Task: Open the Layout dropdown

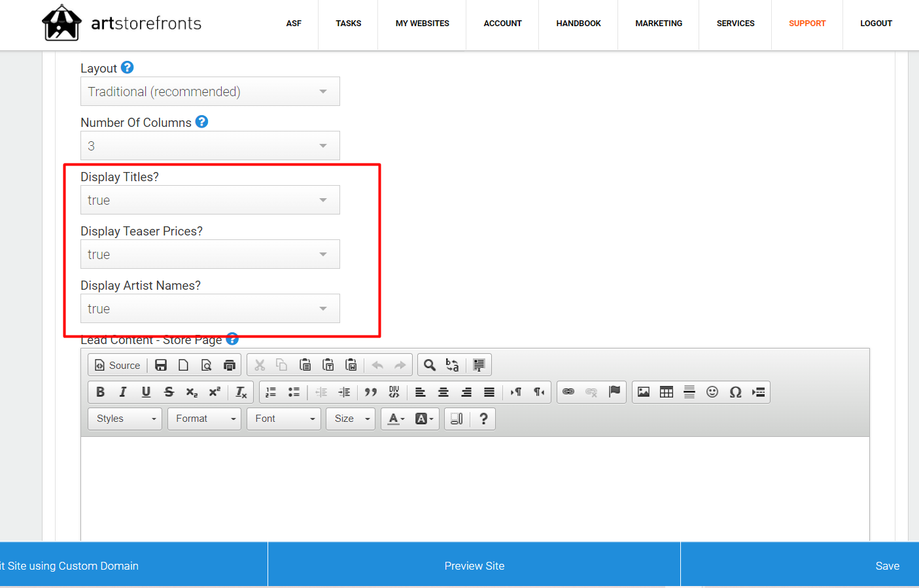Action: click(x=210, y=92)
